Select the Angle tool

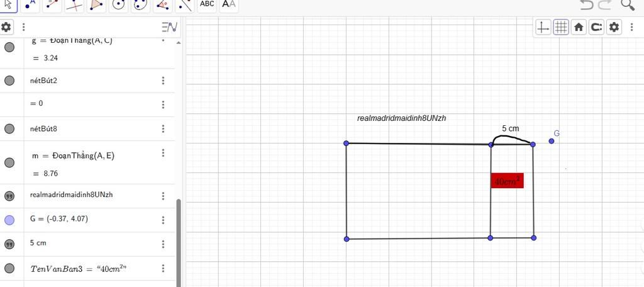pos(163,4)
